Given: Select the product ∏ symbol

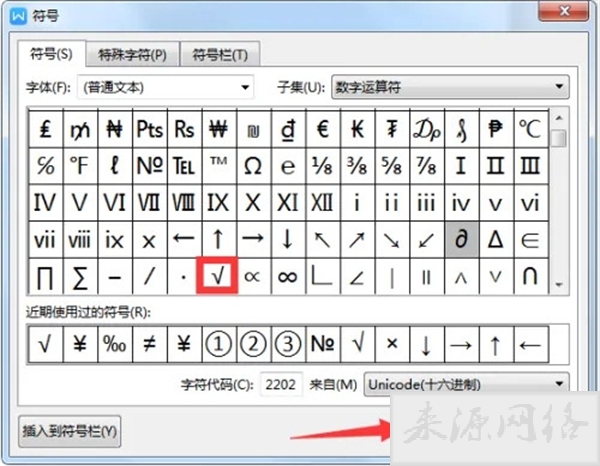Looking at the screenshot, I should 45,276.
